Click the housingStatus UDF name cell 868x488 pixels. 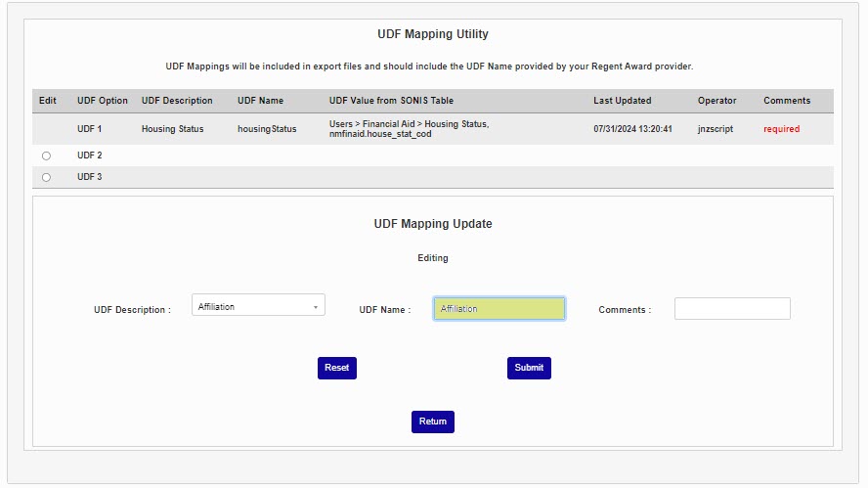267,129
